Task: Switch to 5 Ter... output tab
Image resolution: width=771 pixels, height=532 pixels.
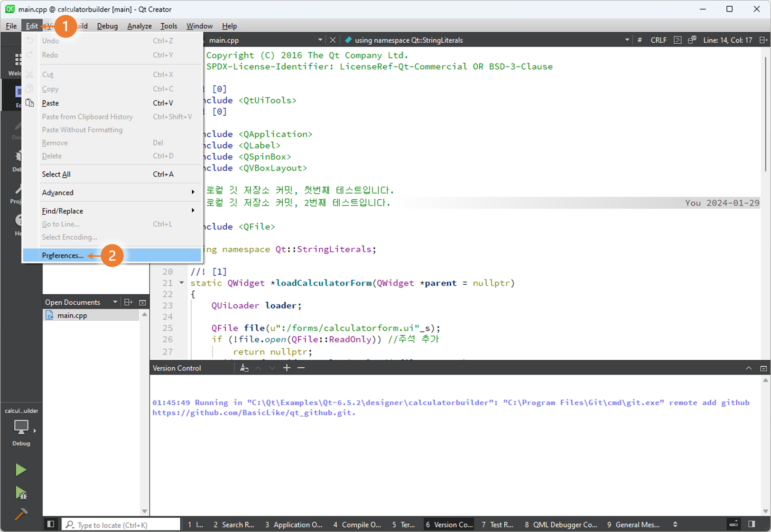Action: 403,524
